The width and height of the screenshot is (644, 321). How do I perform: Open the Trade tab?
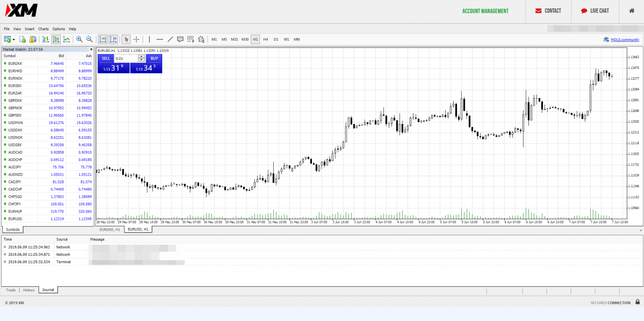point(11,290)
